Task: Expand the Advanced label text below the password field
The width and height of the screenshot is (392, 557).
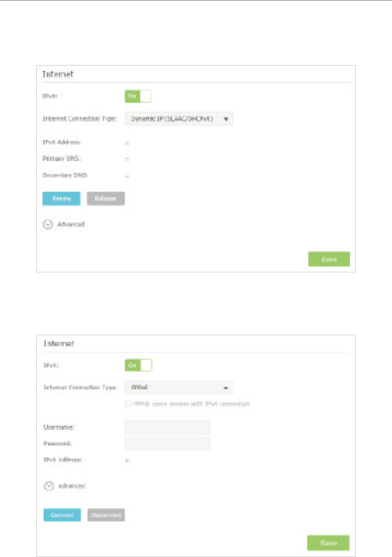Action: 71,486
